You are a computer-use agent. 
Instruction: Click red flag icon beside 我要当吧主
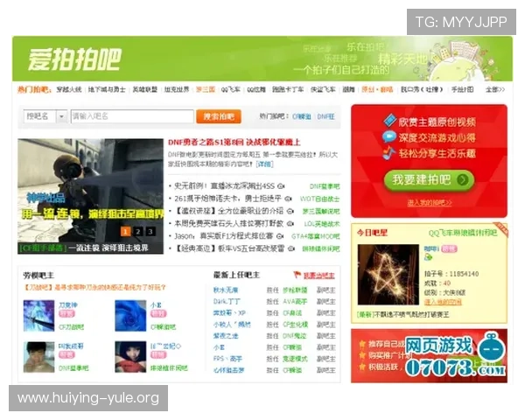click(297, 275)
